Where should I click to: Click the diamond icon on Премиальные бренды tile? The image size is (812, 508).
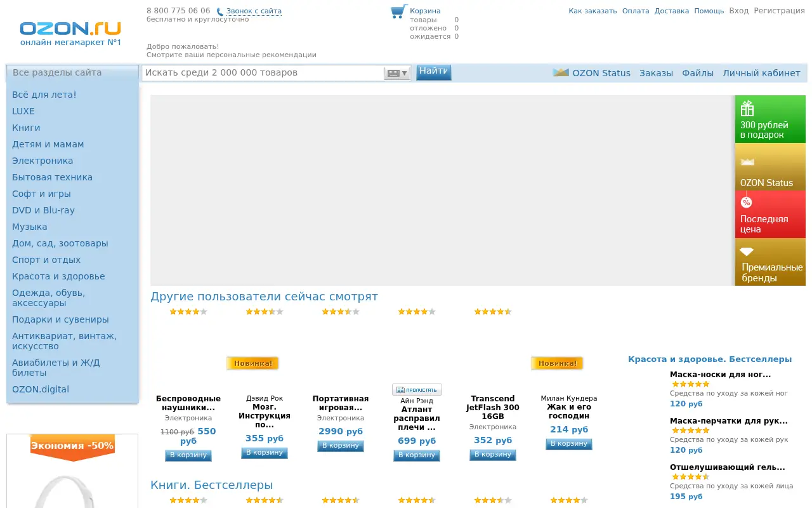click(747, 251)
